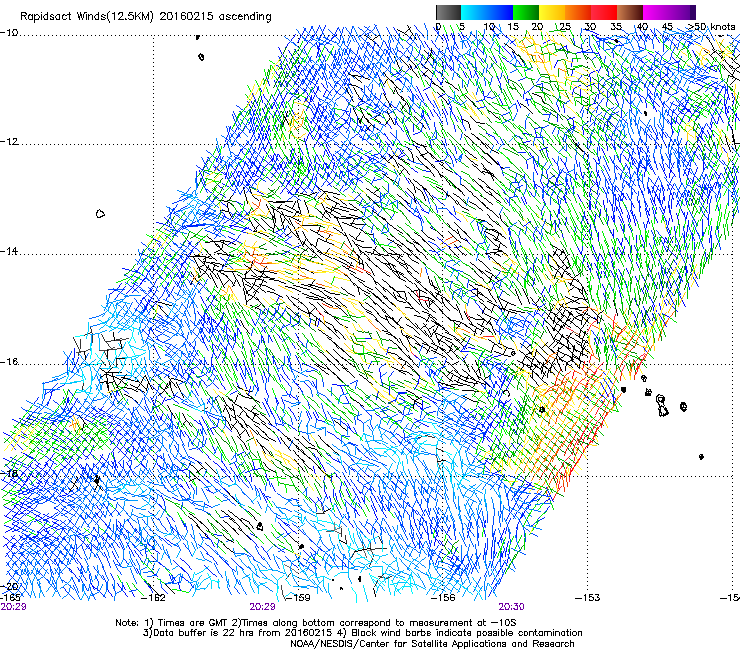The image size is (740, 650).
Task: Pick the orange 25-30 knots legend swatch
Action: coord(578,12)
